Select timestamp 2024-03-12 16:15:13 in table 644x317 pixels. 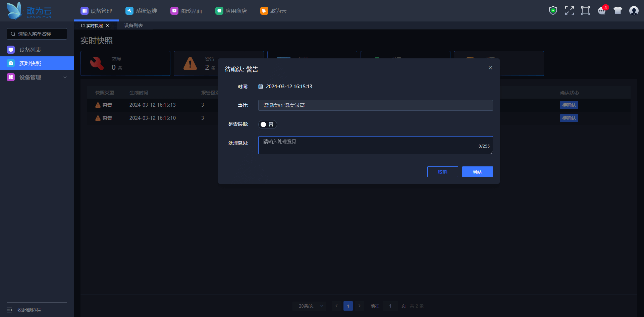pyautogui.click(x=153, y=105)
